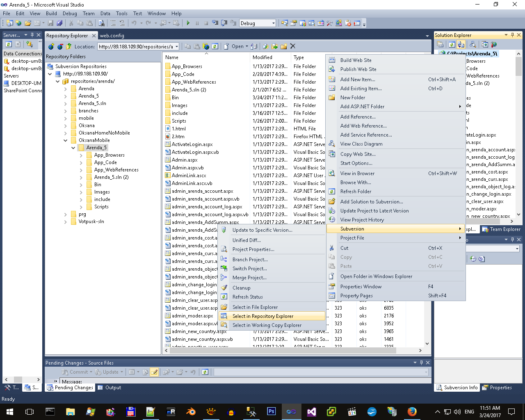Click Add New Item in context menu
This screenshot has width=525, height=420.
point(396,80)
